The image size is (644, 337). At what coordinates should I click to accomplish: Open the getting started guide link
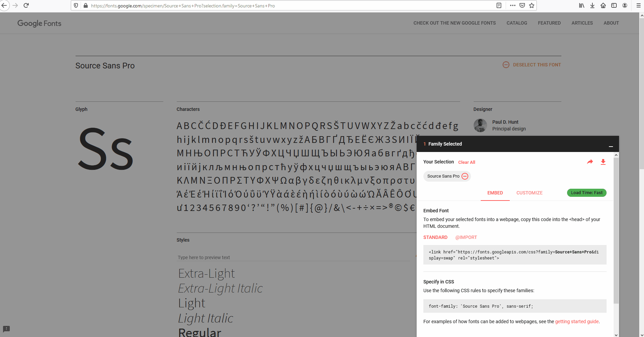click(577, 321)
